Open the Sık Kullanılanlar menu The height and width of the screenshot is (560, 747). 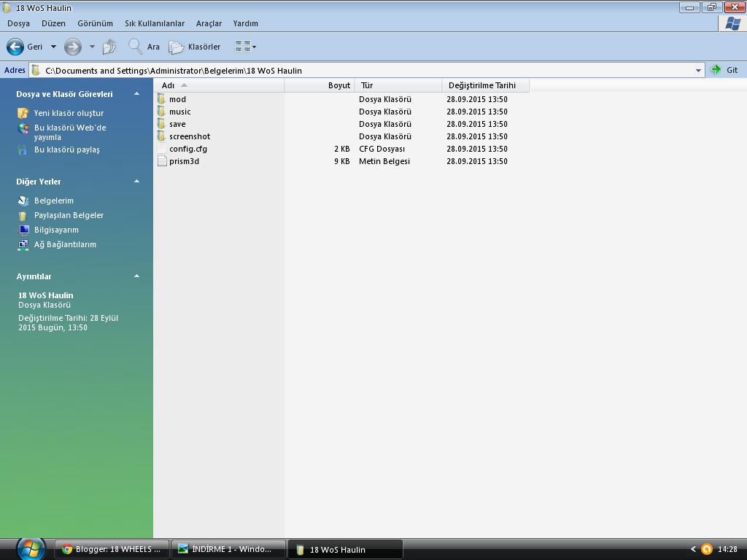point(155,23)
